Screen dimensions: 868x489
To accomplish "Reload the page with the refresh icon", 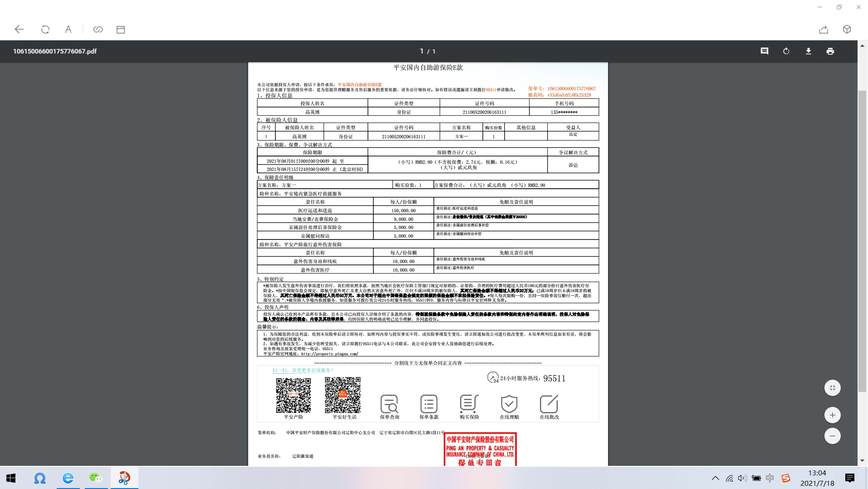I will [x=45, y=29].
